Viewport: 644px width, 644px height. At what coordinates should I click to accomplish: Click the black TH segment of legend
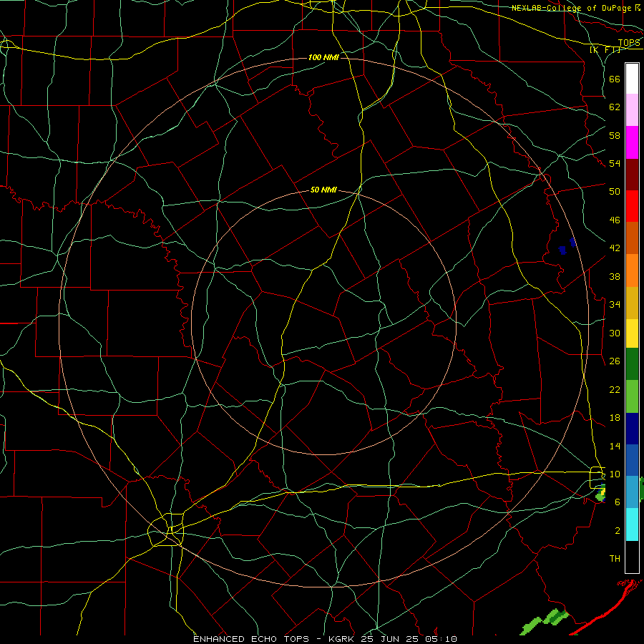point(632,557)
